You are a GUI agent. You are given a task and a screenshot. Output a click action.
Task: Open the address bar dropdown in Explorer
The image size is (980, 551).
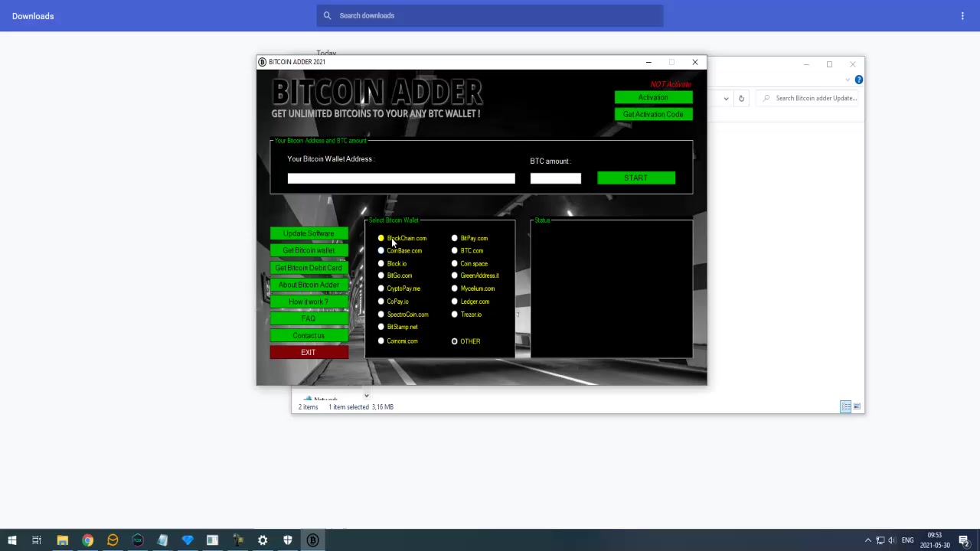point(726,98)
